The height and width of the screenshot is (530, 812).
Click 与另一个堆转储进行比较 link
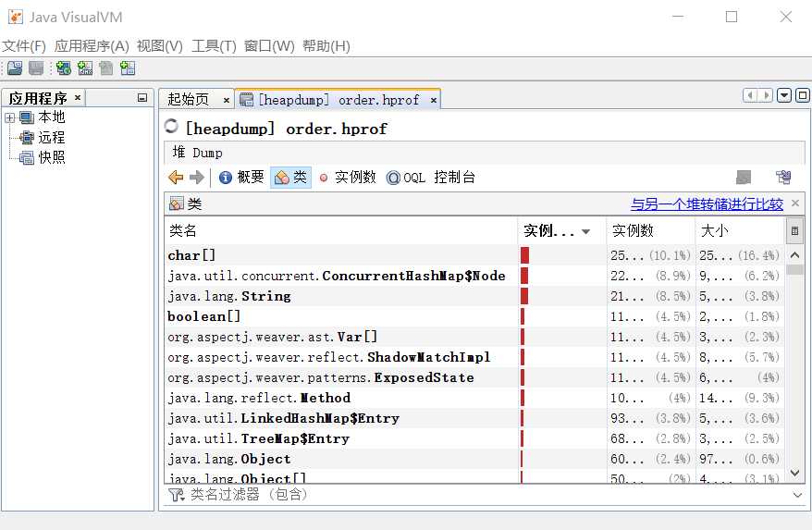707,204
